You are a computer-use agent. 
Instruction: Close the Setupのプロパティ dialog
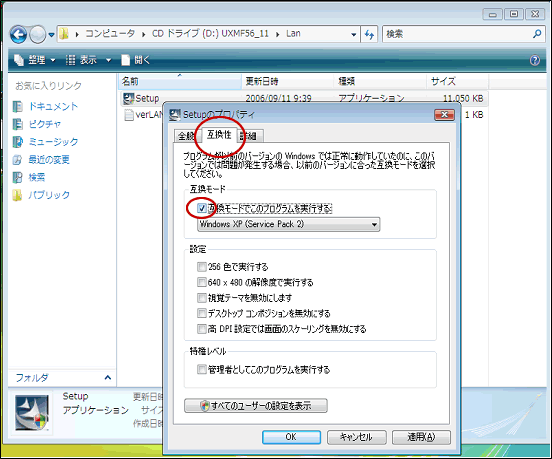[x=444, y=115]
